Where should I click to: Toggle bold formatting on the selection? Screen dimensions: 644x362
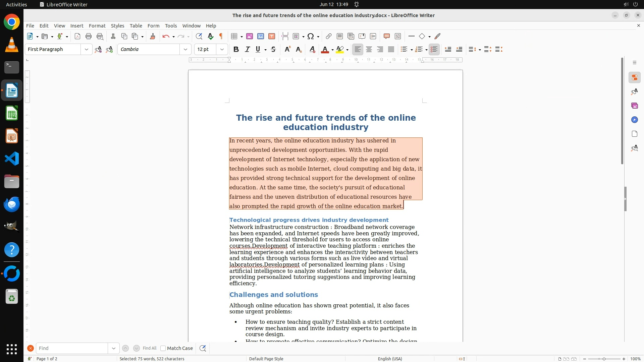click(x=236, y=50)
